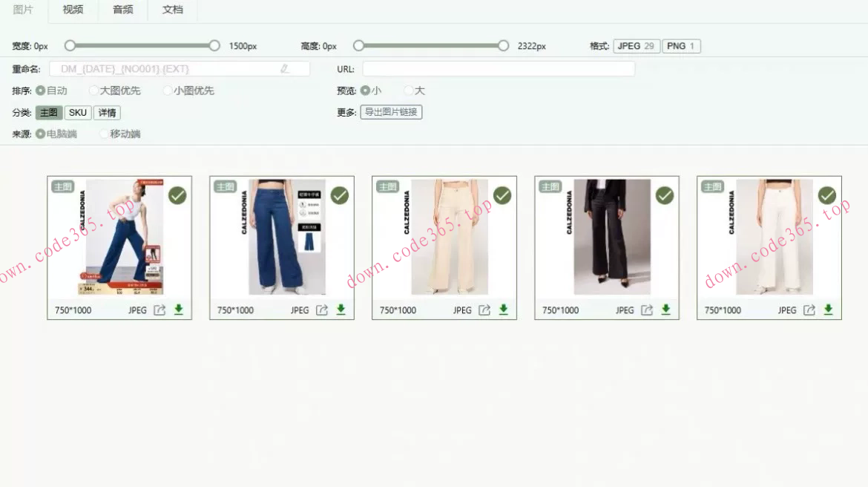Deselect the first image's green checkmark
868x487 pixels.
[x=177, y=195]
